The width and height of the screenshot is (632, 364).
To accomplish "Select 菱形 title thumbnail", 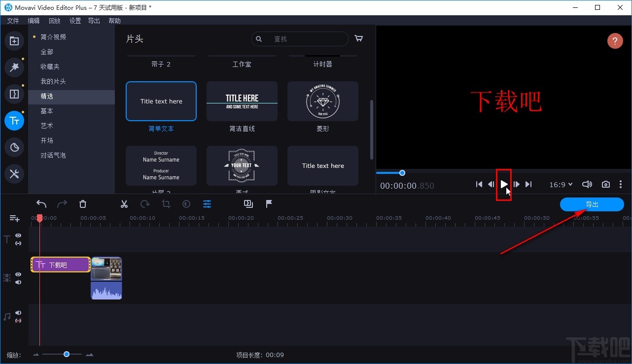I will pos(323,101).
